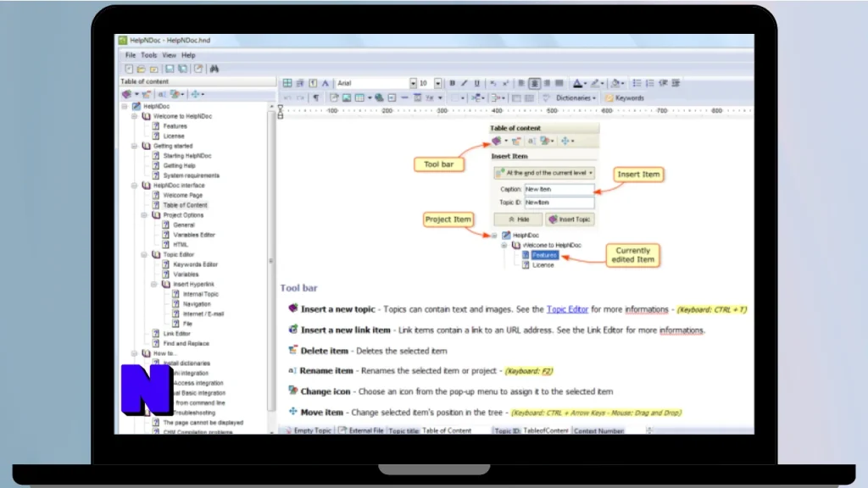Toggle Underline formatting

pyautogui.click(x=477, y=83)
